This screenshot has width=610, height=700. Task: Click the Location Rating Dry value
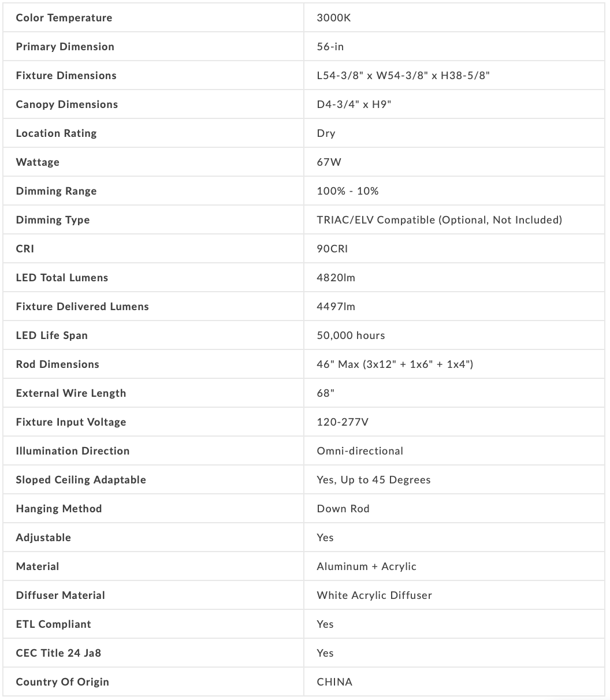(326, 133)
